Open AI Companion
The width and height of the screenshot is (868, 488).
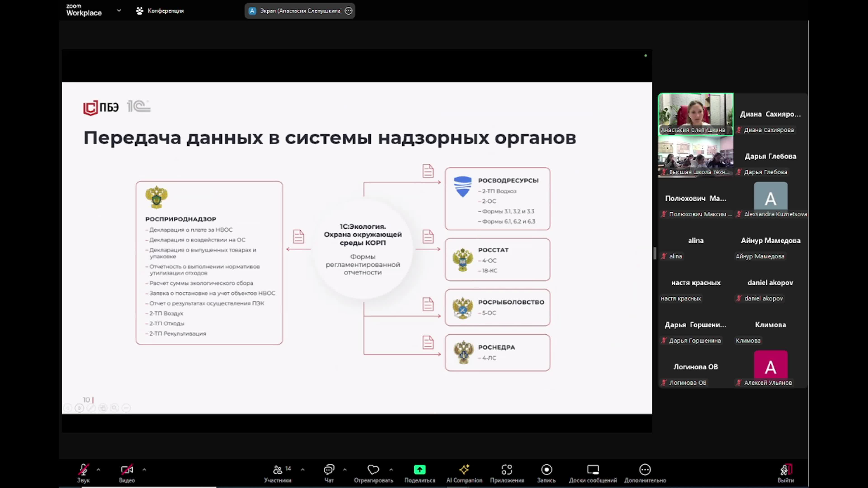(x=464, y=473)
